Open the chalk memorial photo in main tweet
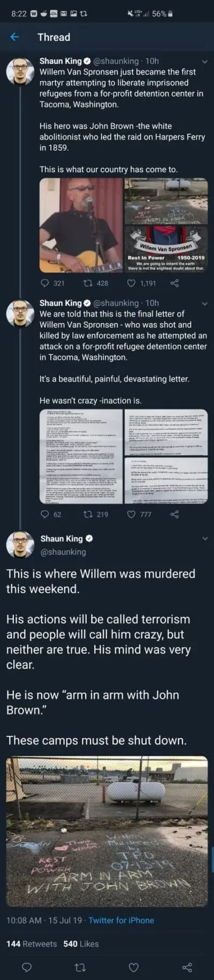 click(x=107, y=832)
